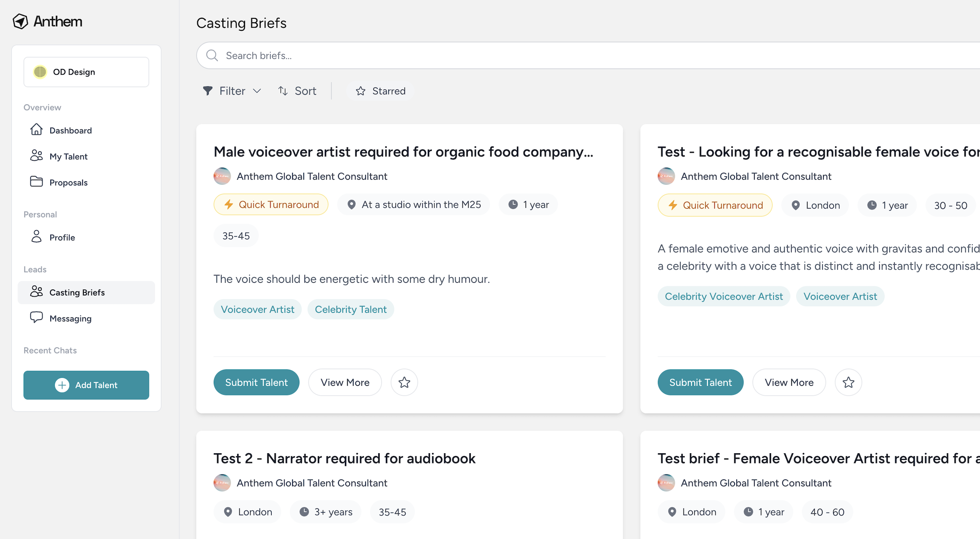980x539 pixels.
Task: Toggle the Starred briefs filter
Action: coord(380,91)
